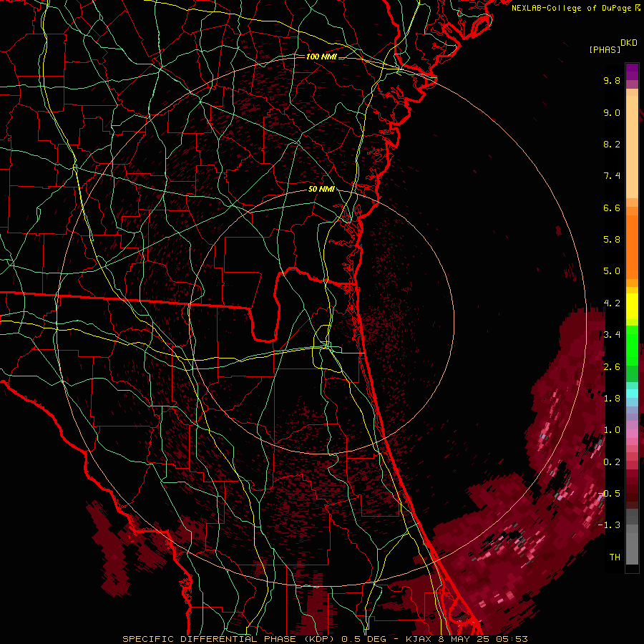
Task: Click the DKD product code text
Action: pos(629,43)
